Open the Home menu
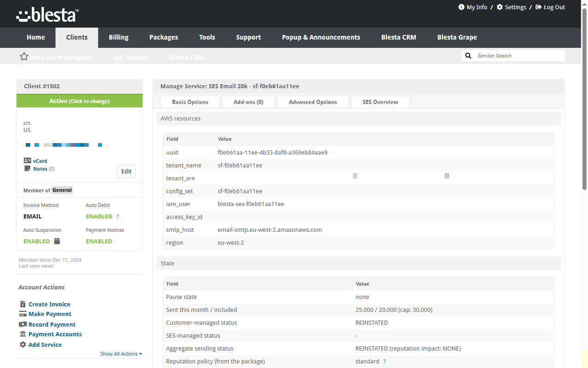 [x=36, y=37]
